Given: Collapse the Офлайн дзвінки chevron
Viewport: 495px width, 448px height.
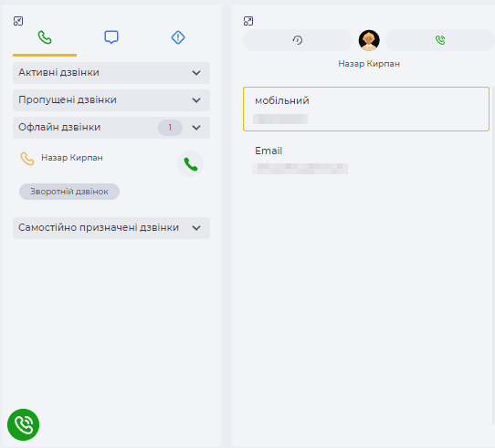Looking at the screenshot, I should pos(196,128).
